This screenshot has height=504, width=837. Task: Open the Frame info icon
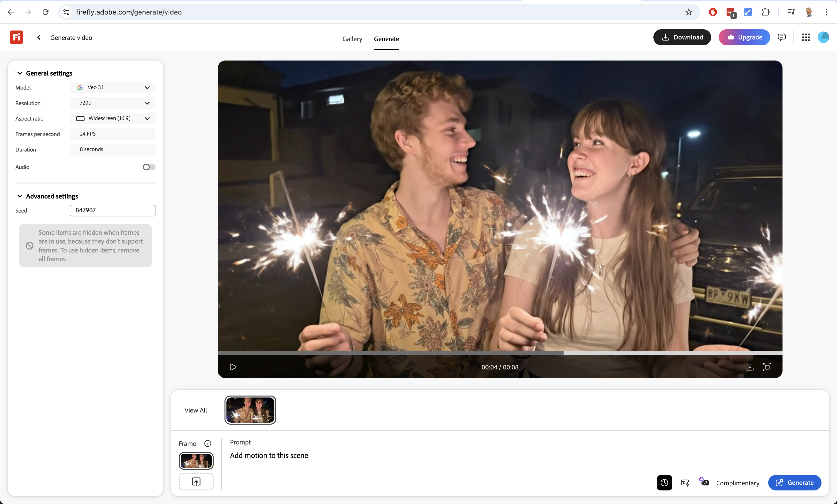[208, 443]
